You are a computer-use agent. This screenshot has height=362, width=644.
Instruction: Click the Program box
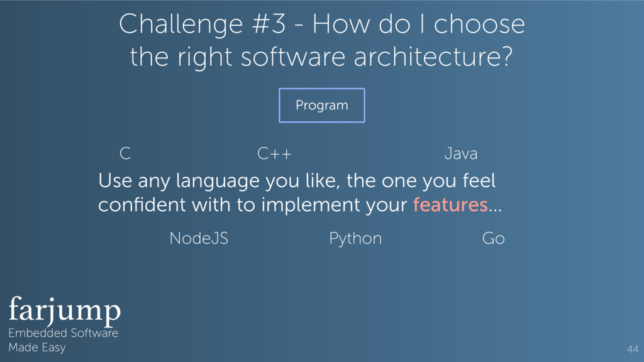pos(321,106)
